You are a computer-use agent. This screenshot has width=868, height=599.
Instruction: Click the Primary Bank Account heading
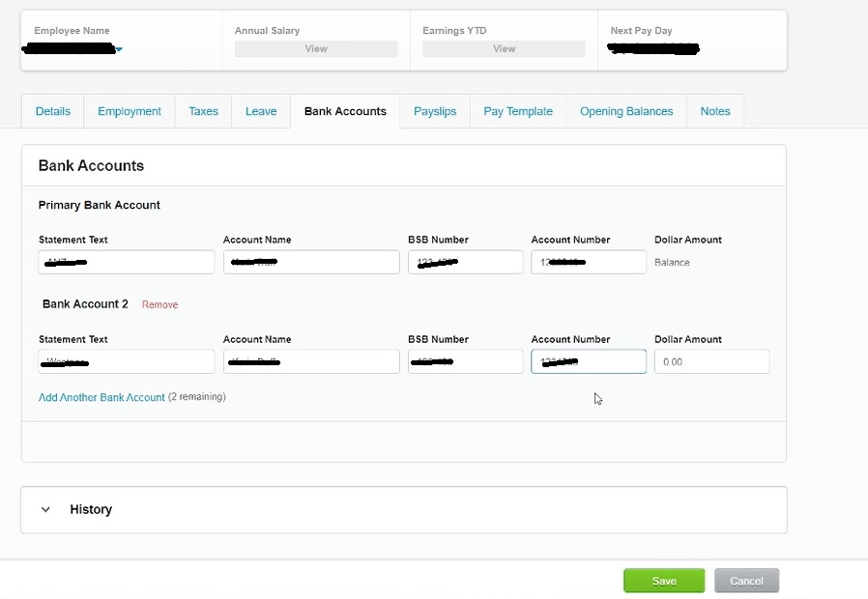pos(100,205)
